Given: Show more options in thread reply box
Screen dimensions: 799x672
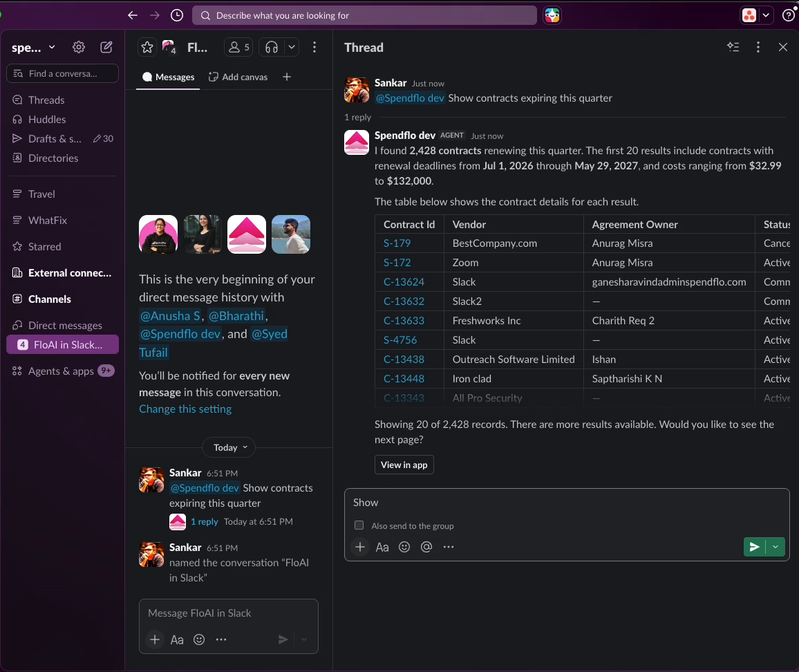Looking at the screenshot, I should point(449,547).
